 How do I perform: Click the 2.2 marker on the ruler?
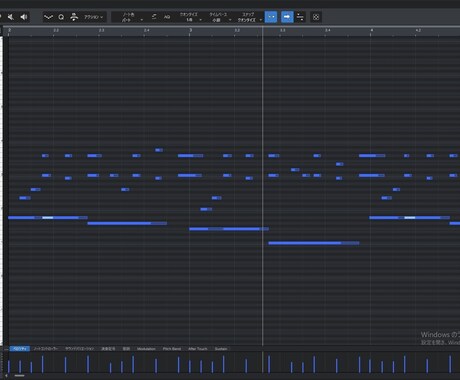click(56, 30)
